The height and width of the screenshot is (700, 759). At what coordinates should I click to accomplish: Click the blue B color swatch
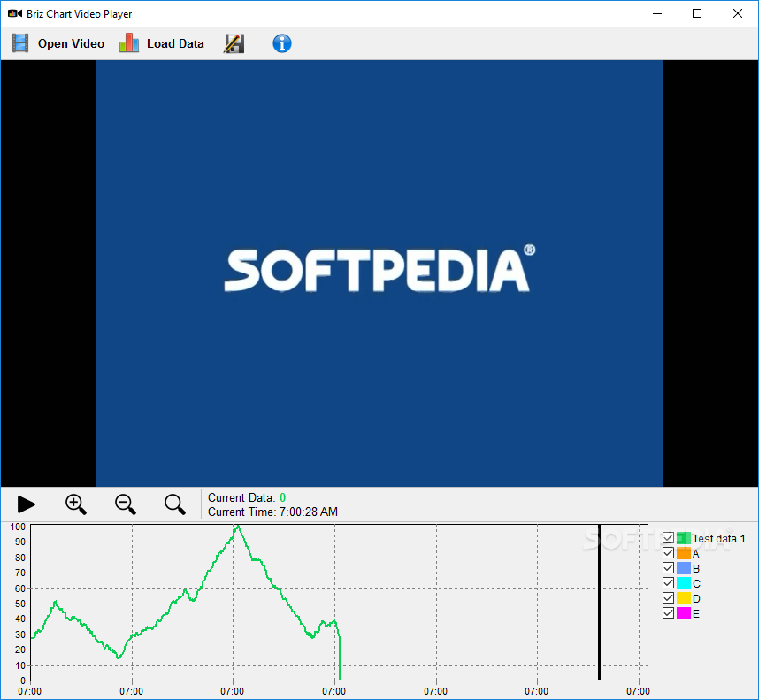click(x=684, y=568)
